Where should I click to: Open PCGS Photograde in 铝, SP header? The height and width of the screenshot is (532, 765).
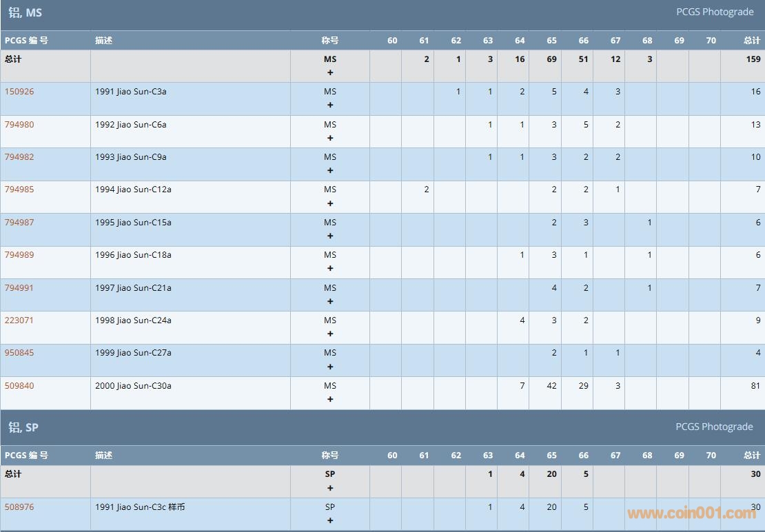[x=714, y=427]
